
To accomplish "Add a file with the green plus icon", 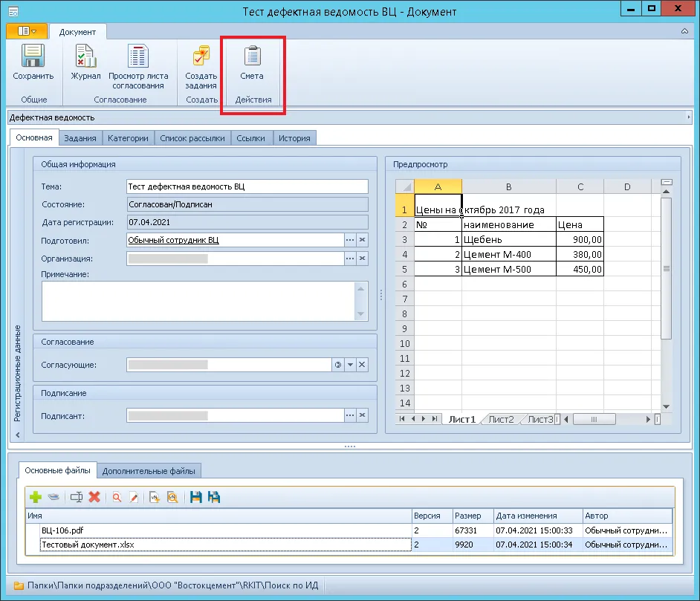I will tap(35, 497).
